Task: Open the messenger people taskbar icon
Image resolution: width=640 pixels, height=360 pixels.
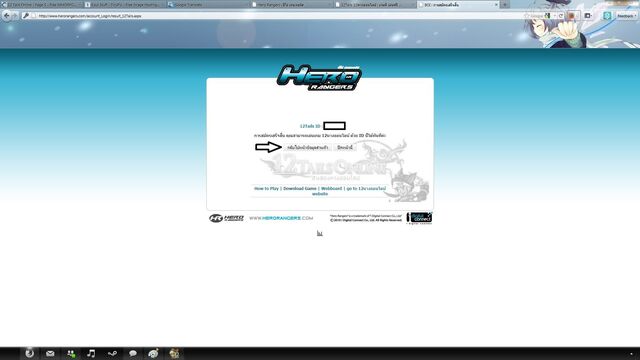Action: click(x=71, y=353)
